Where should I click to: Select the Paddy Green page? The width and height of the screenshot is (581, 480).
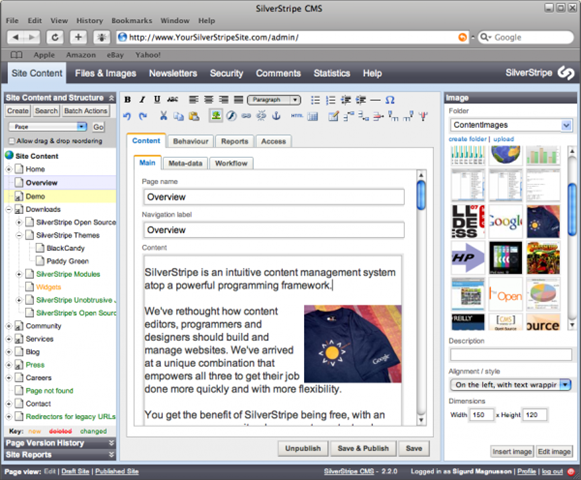tap(67, 261)
